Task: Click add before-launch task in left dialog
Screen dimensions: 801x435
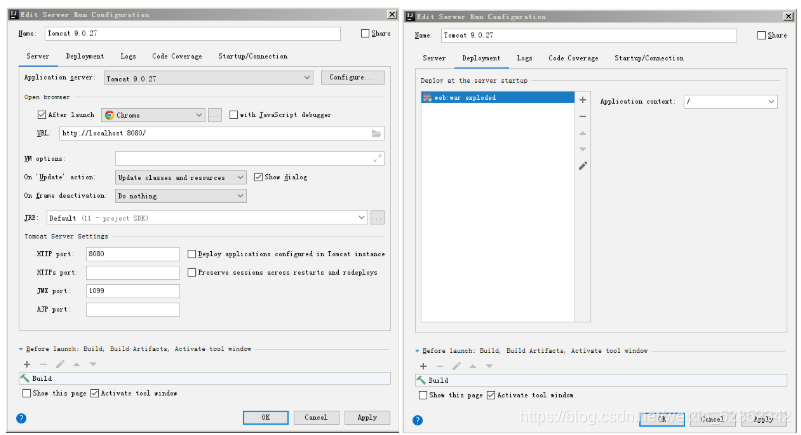Action: (x=27, y=364)
